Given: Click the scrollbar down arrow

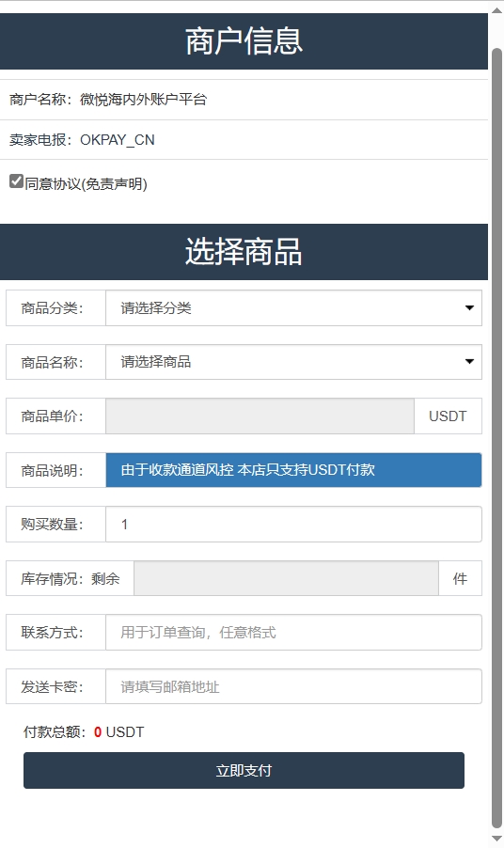Looking at the screenshot, I should coord(496,839).
